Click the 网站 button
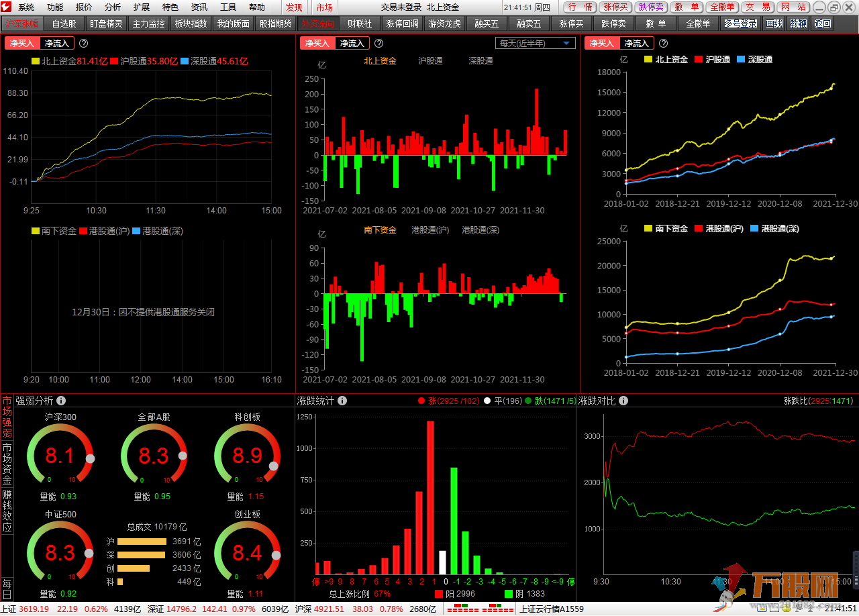859x616 pixels. (793, 7)
